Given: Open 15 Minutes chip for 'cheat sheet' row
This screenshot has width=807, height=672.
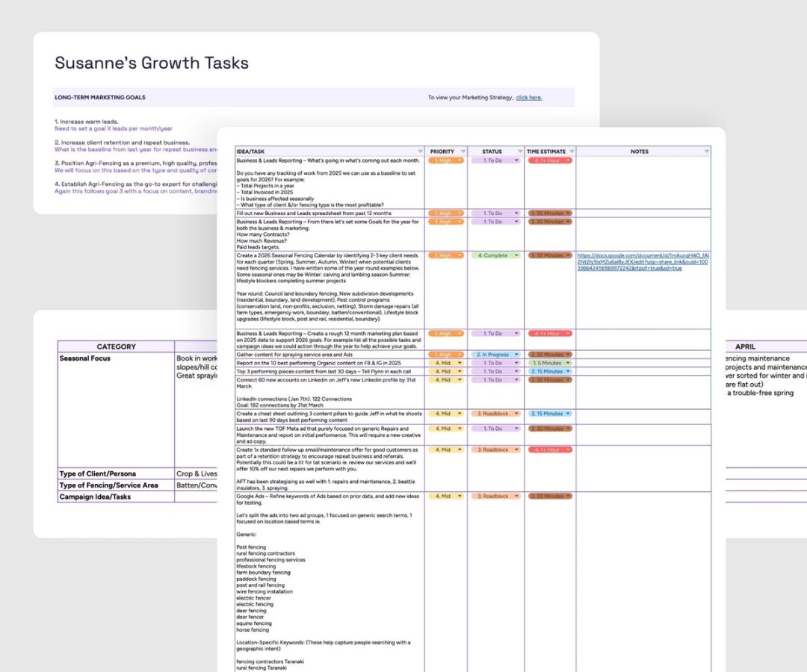Looking at the screenshot, I should click(x=550, y=414).
